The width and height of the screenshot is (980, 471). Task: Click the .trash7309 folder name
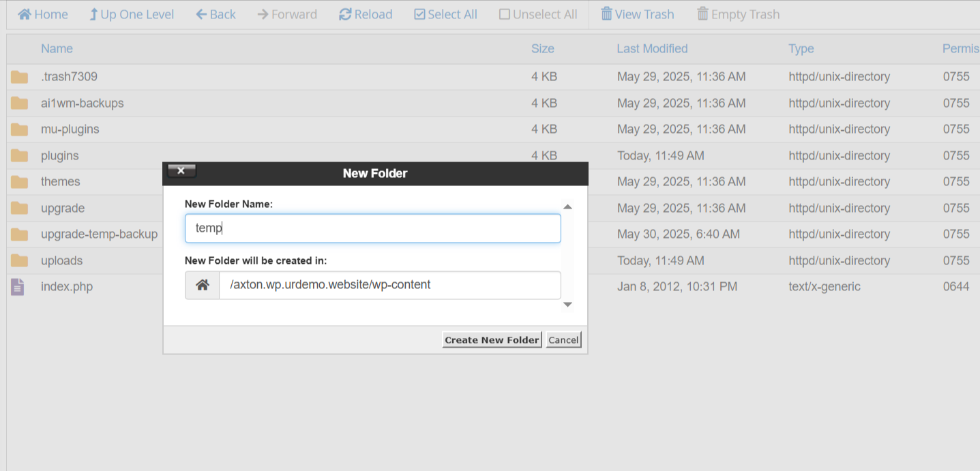coord(69,76)
